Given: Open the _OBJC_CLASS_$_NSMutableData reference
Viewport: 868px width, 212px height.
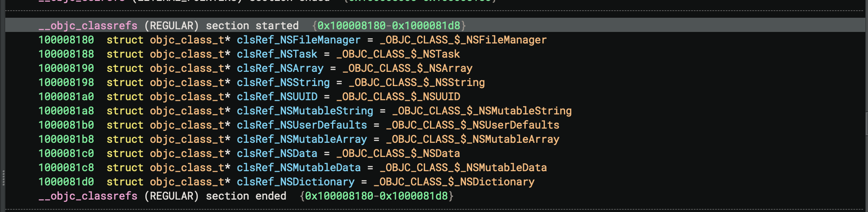Looking at the screenshot, I should 463,168.
